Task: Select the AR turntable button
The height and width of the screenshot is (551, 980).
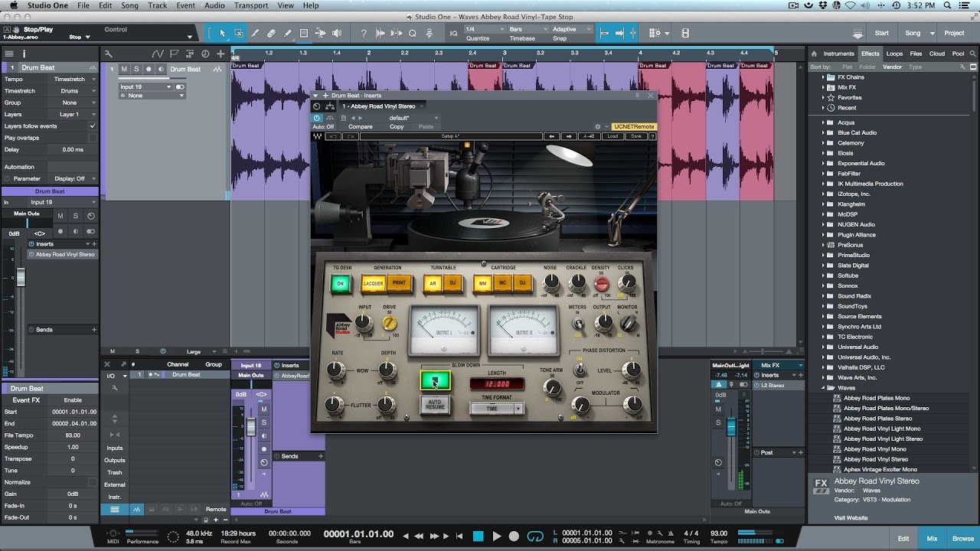Action: click(x=433, y=284)
